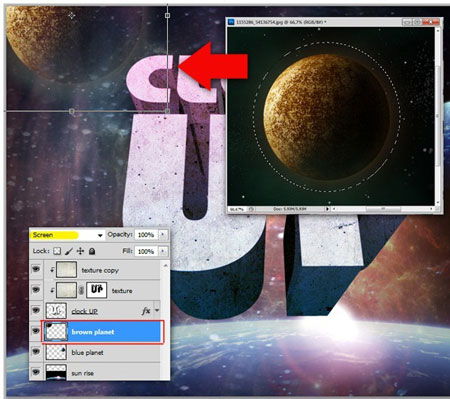
Task: Hide the blue planet layer
Action: pos(36,351)
